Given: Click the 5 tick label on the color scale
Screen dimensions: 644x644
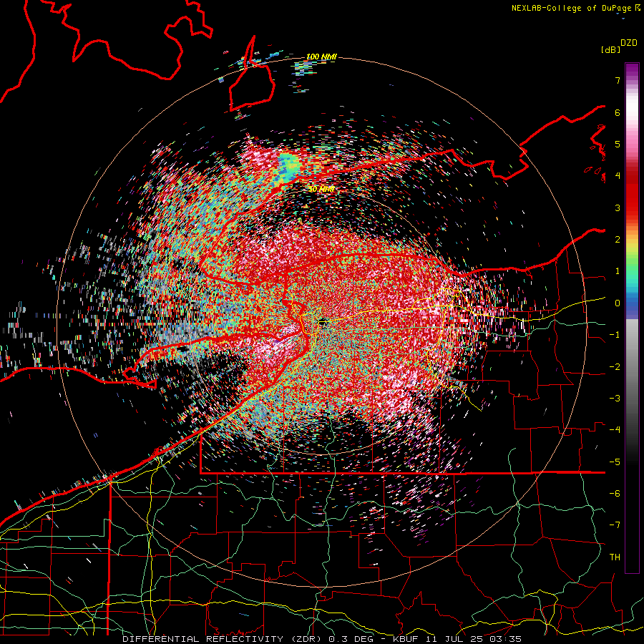Looking at the screenshot, I should tap(618, 144).
